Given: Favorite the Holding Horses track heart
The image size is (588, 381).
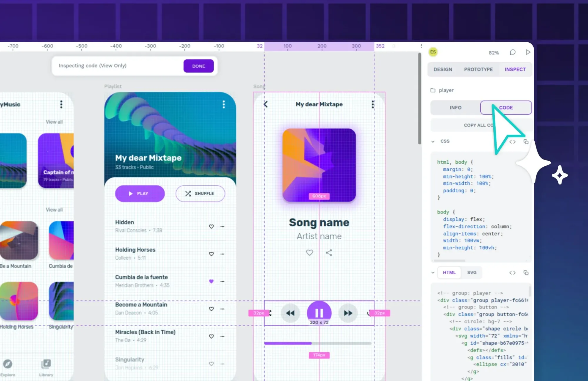Looking at the screenshot, I should [211, 254].
